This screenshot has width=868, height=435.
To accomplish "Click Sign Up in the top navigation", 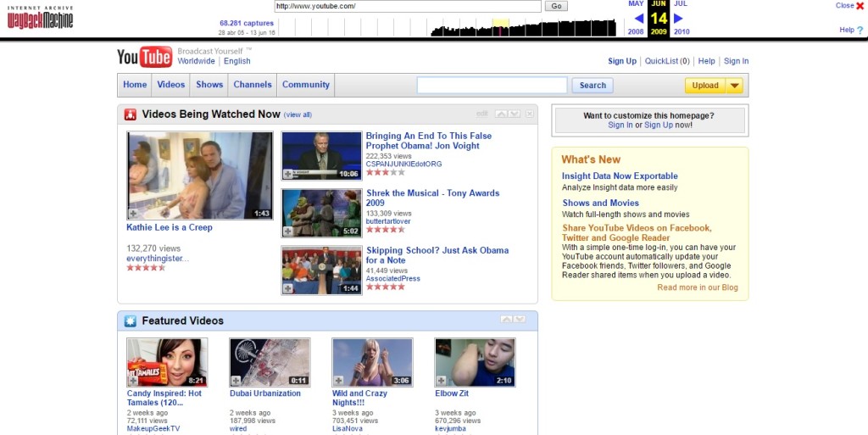I will 622,61.
